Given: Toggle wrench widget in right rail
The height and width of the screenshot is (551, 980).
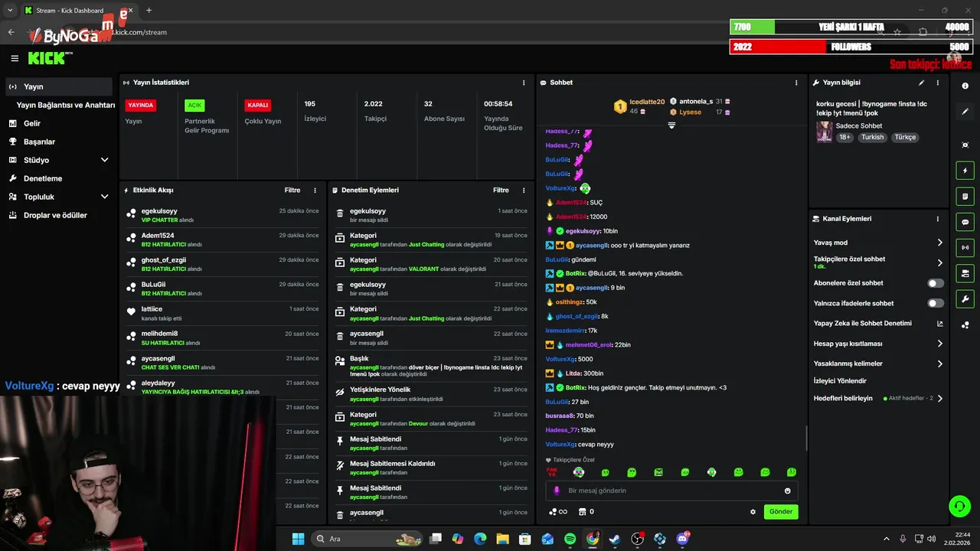Looking at the screenshot, I should tap(965, 299).
